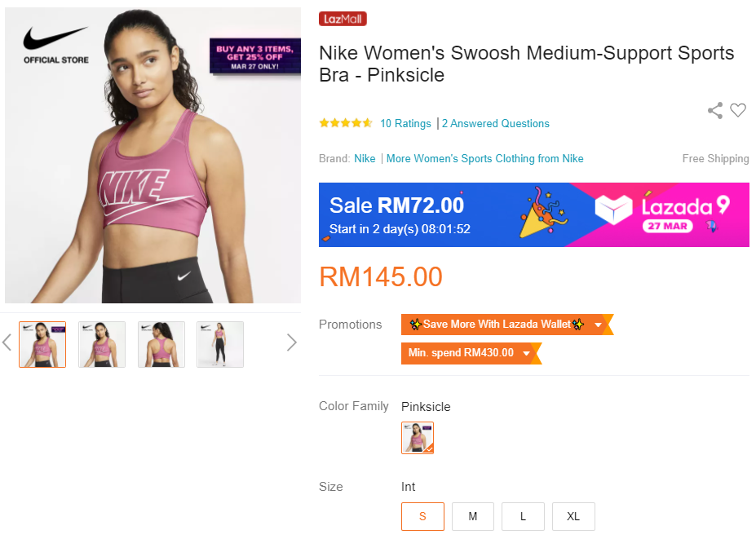Select size L
Viewport: 756px width, 539px height.
tap(523, 516)
